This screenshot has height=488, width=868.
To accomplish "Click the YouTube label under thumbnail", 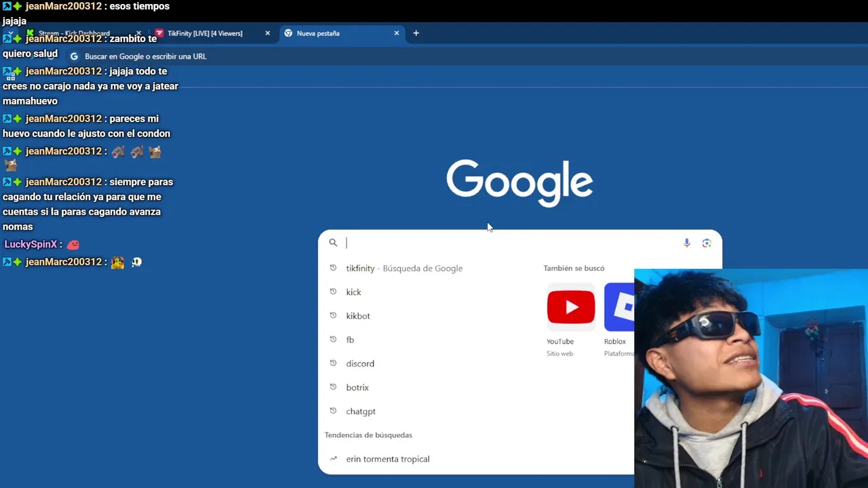I will (x=560, y=342).
